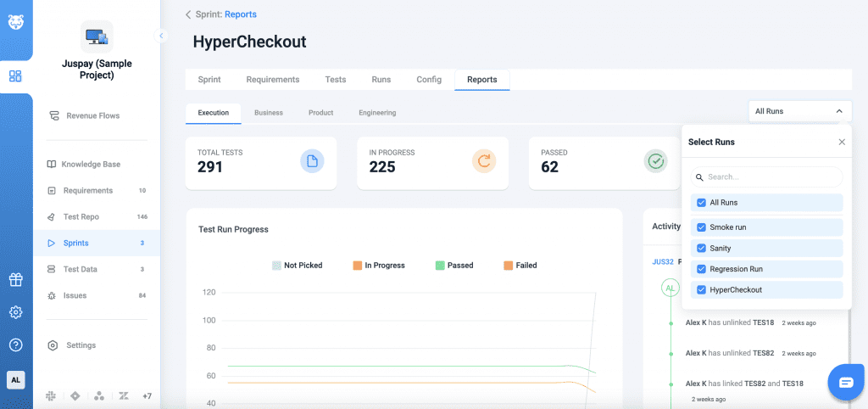The image size is (868, 409).
Task: Click the dashboard grid icon in left rail
Action: pos(15,76)
